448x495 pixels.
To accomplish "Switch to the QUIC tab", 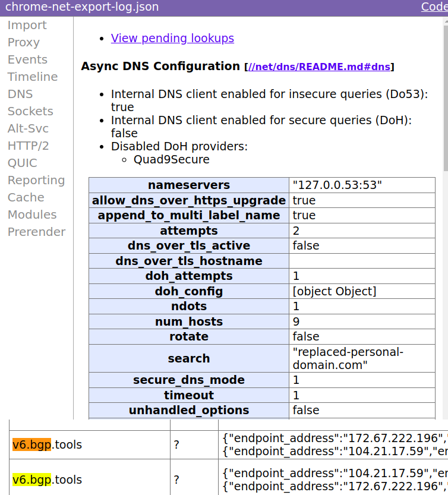I will 23,163.
